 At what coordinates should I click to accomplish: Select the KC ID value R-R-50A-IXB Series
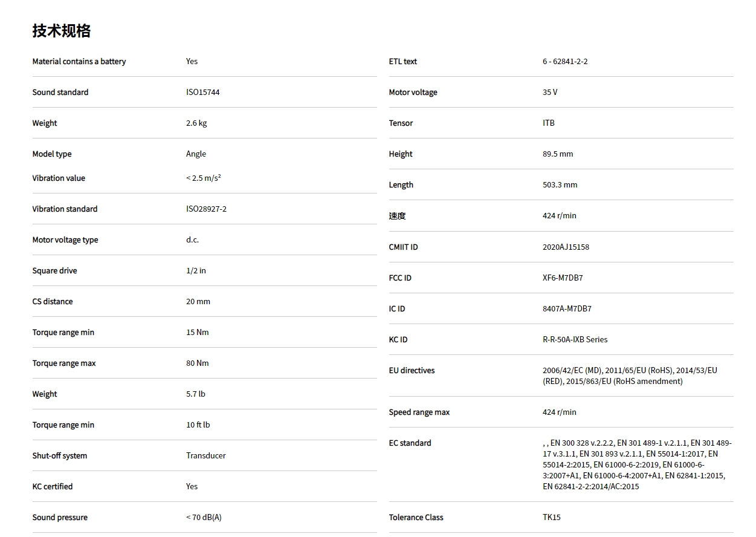coord(575,340)
